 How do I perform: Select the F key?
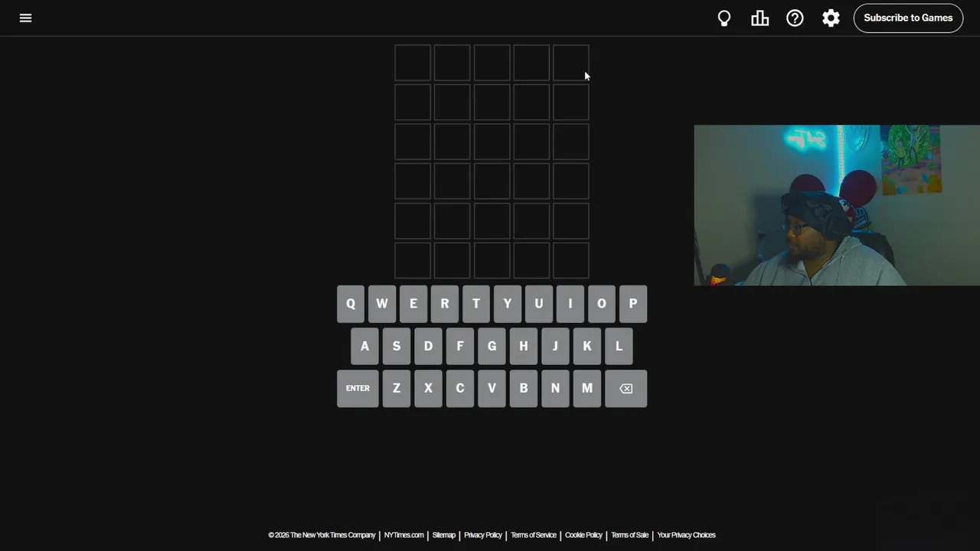[x=460, y=346]
